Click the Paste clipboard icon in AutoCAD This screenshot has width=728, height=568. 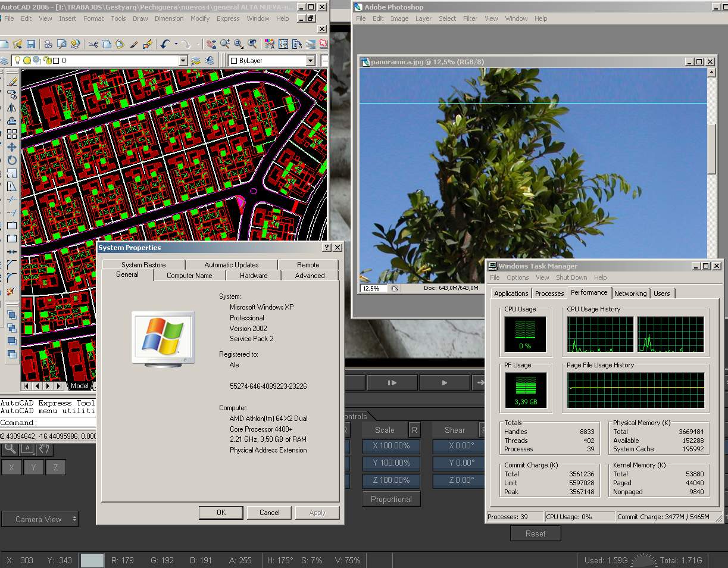[x=120, y=44]
